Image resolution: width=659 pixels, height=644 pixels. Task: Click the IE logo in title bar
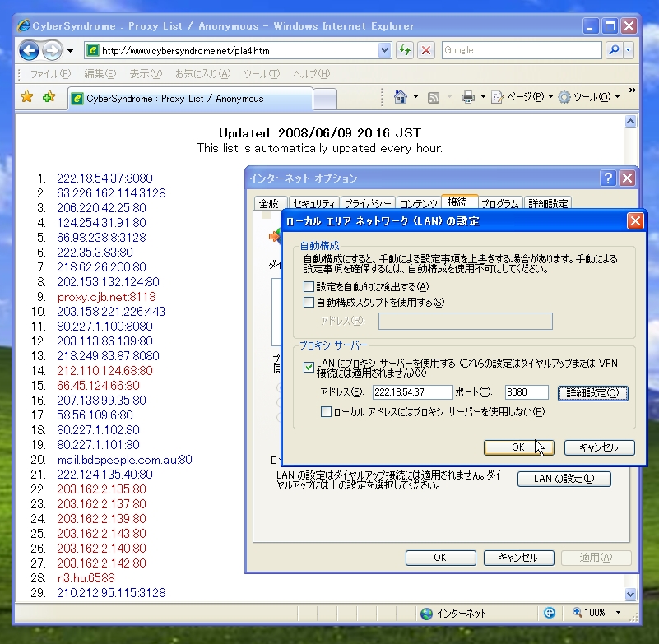(24, 26)
